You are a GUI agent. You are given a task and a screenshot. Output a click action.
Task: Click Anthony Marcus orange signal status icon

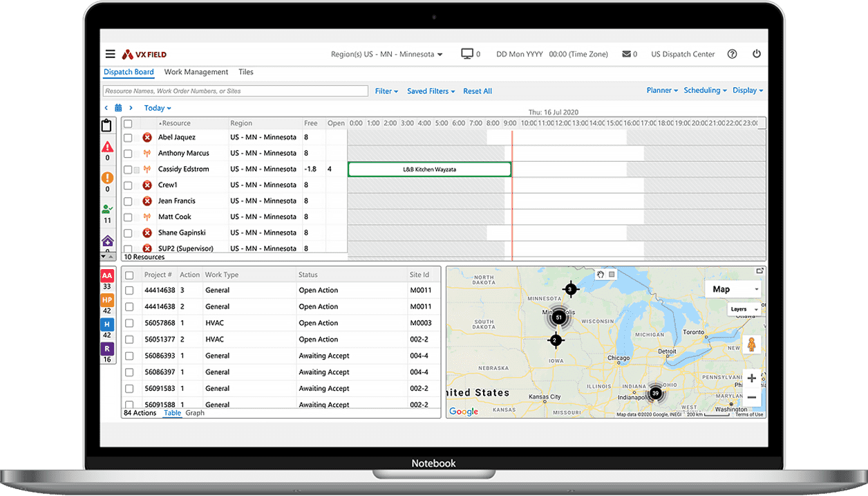(147, 153)
